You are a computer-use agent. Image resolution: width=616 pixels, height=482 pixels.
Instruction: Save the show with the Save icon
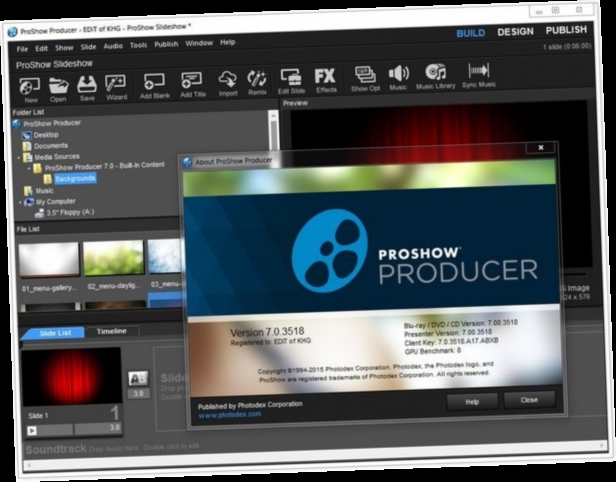[87, 88]
